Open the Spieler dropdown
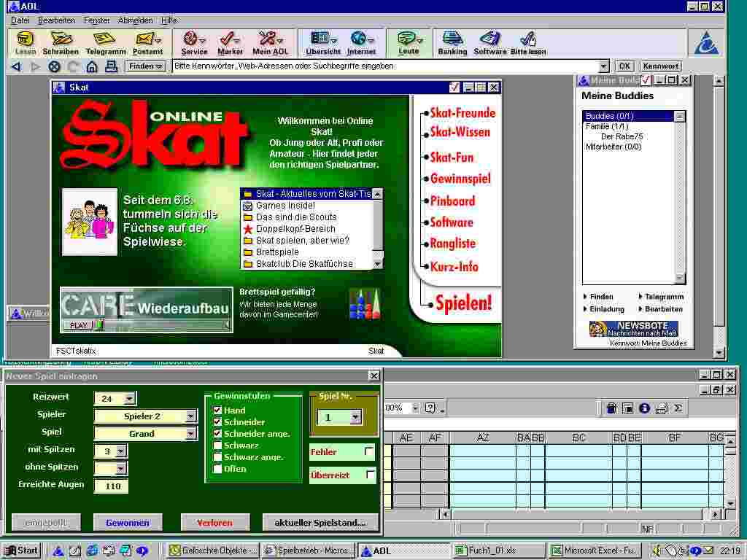Image resolution: width=747 pixels, height=560 pixels. point(190,416)
